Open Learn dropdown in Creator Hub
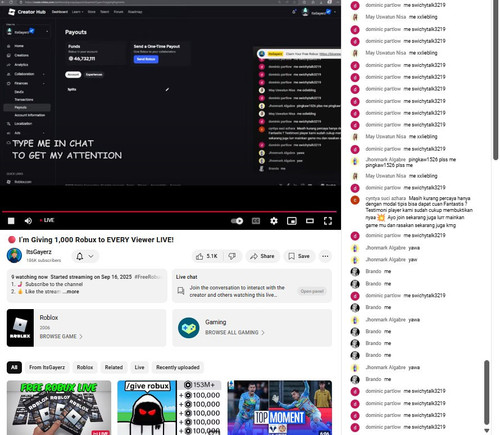 pos(77,12)
